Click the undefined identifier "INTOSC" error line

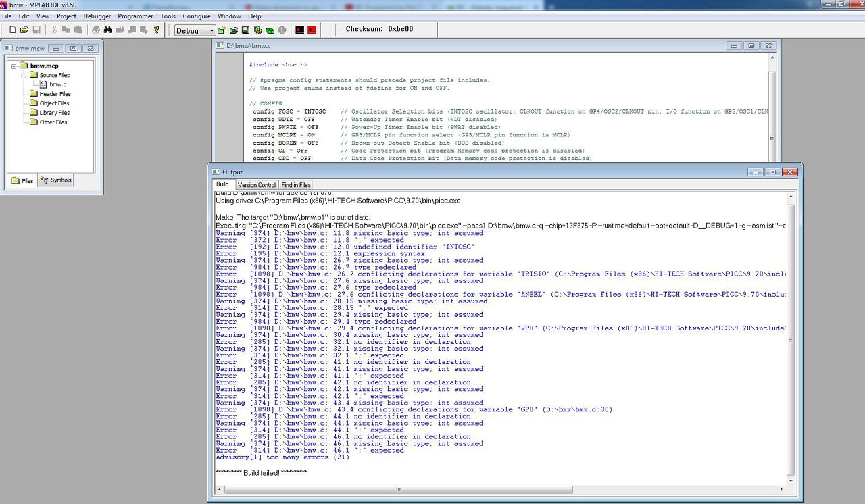point(345,247)
